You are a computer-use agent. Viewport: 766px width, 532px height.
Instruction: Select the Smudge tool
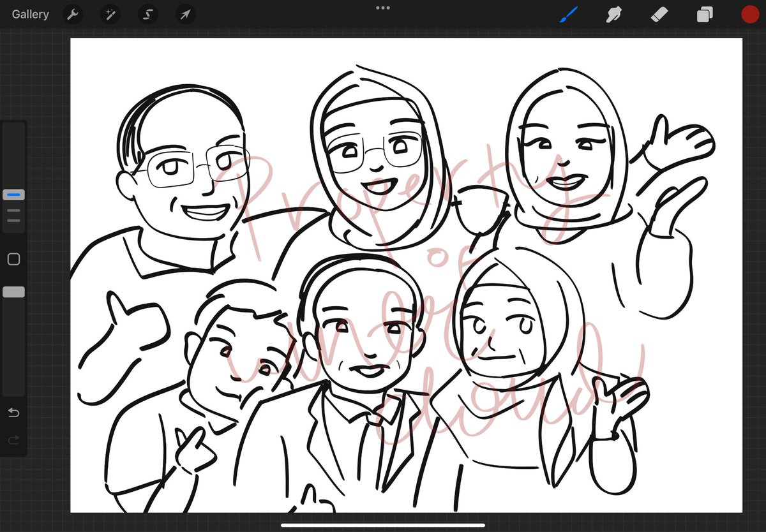tap(614, 14)
